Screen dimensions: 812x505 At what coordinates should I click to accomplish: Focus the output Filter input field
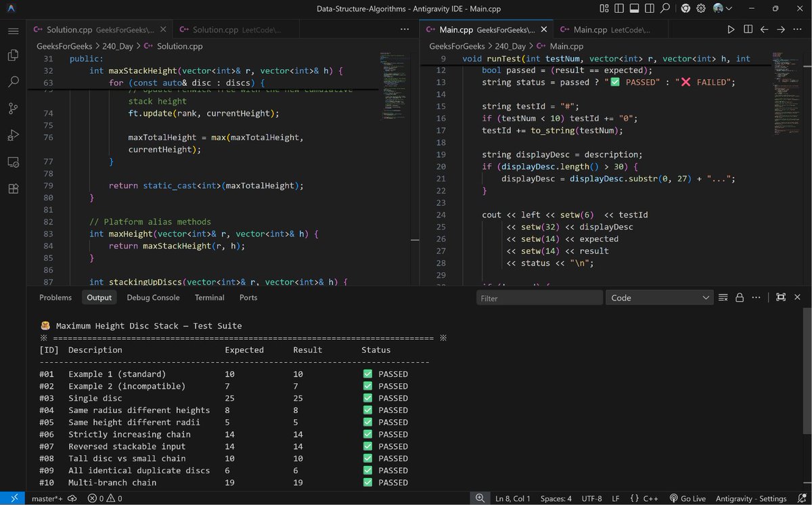[539, 298]
